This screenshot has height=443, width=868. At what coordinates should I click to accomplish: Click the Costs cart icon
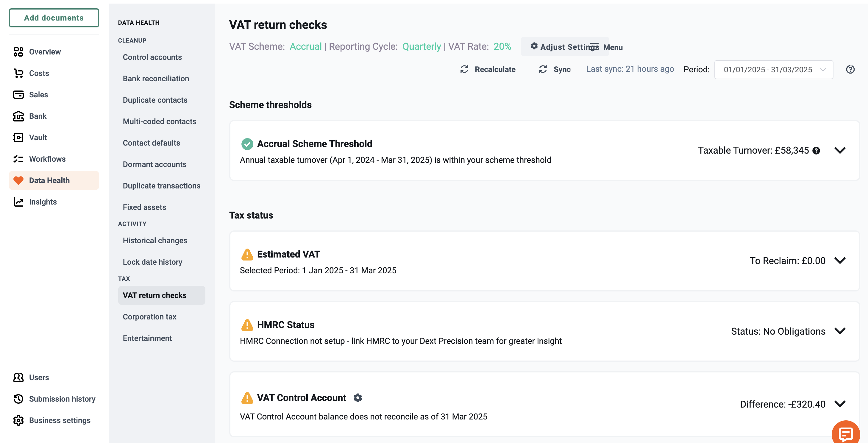point(18,73)
